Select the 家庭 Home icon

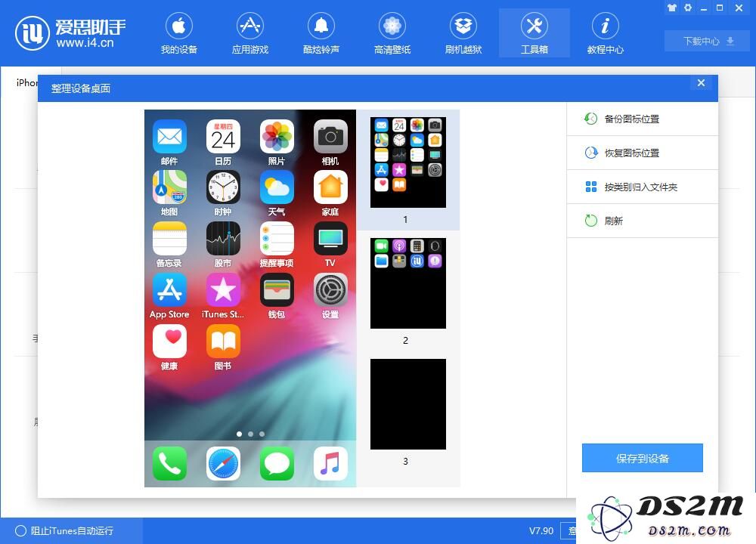click(330, 187)
